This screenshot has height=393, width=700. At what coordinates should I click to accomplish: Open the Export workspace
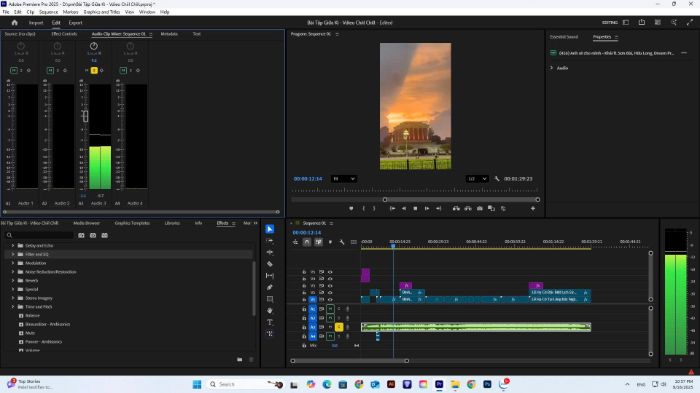(75, 22)
